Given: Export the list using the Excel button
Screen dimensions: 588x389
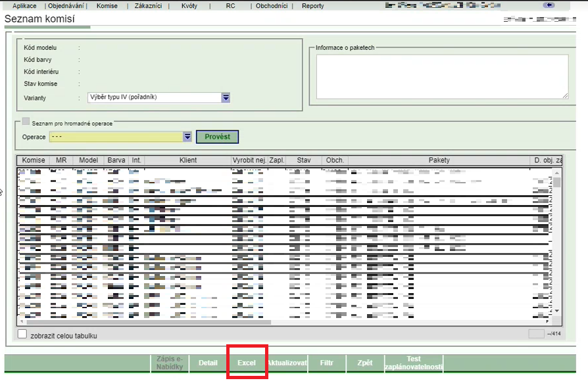Looking at the screenshot, I should [247, 363].
